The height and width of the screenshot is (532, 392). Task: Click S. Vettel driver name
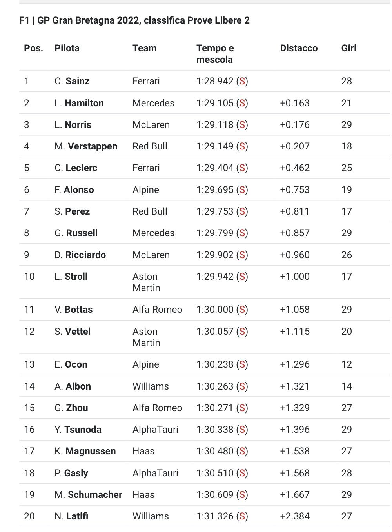[73, 332]
